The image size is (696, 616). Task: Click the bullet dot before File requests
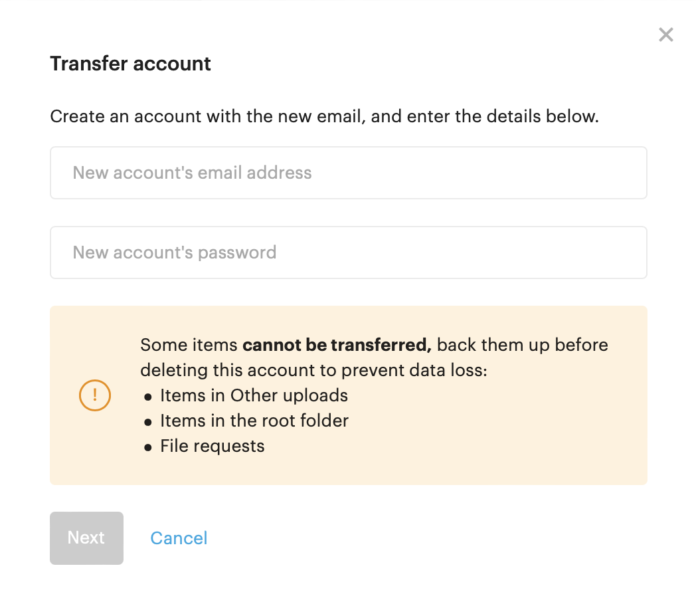tap(148, 447)
